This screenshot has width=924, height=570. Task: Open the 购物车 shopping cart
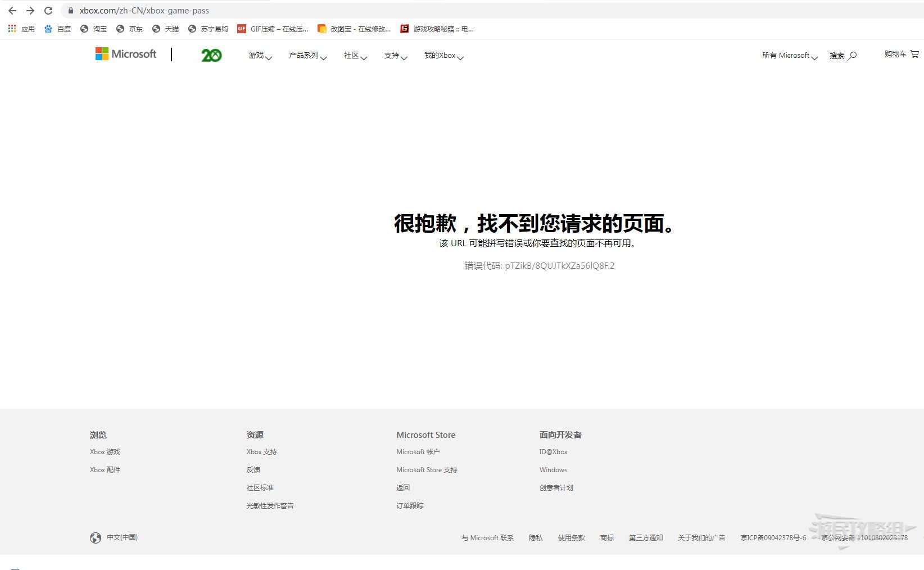click(902, 54)
